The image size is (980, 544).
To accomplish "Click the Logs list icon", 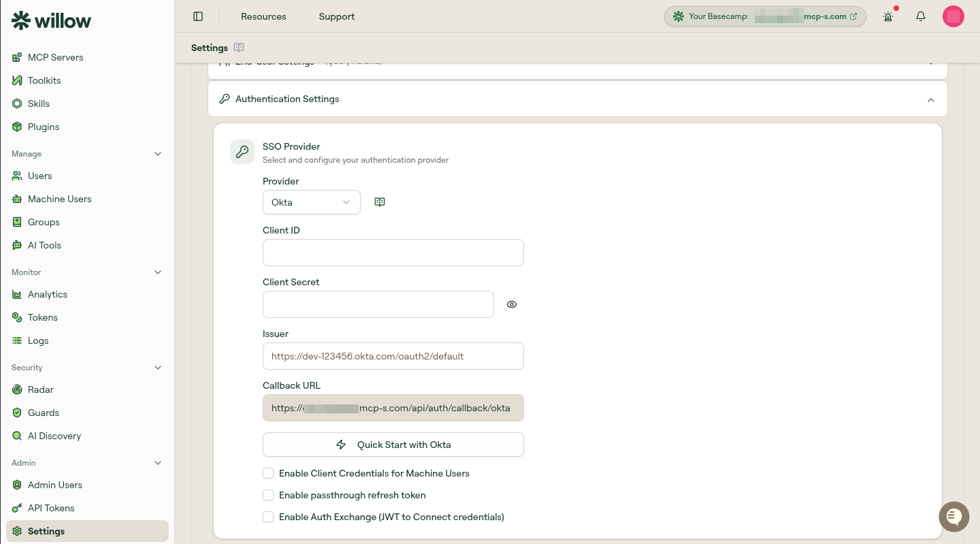I will click(17, 340).
